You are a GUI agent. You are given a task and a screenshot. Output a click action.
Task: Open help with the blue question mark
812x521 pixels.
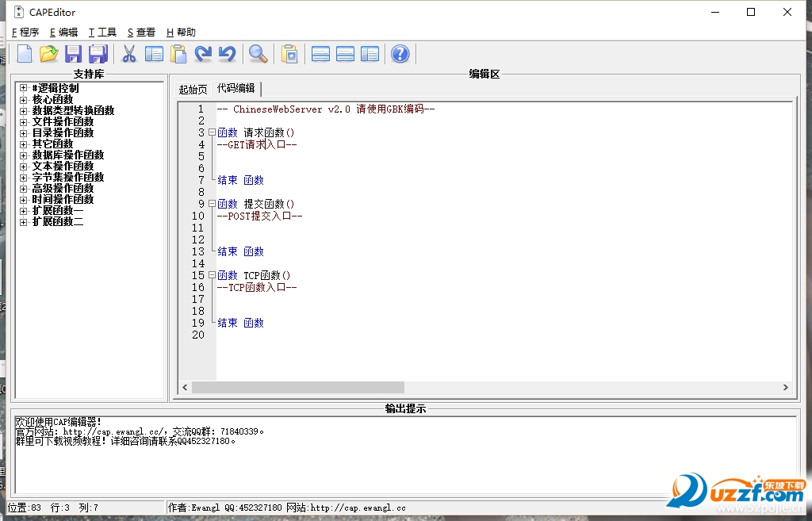click(400, 54)
